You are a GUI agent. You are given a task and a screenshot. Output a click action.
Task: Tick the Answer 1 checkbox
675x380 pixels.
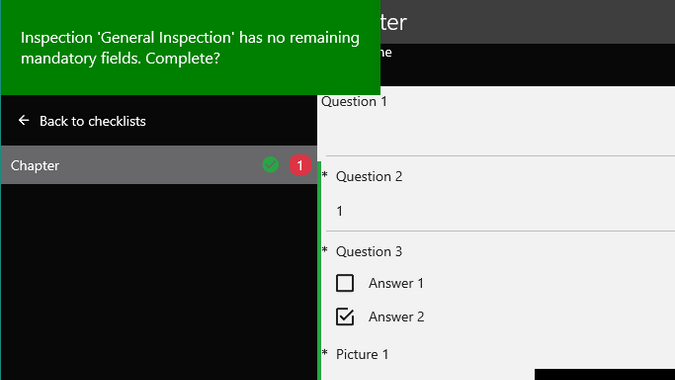click(345, 283)
